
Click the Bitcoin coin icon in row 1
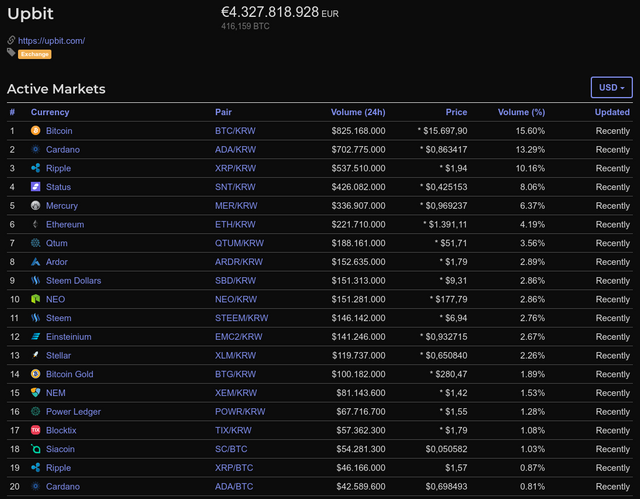[x=36, y=131]
